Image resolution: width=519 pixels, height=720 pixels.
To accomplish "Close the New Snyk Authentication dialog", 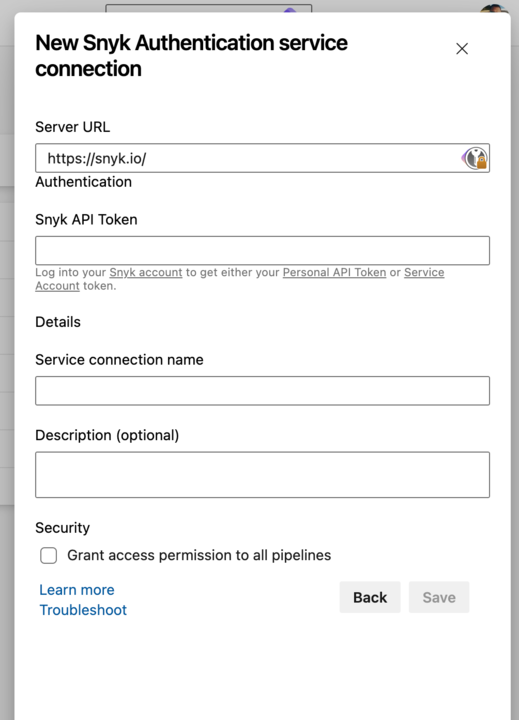I will pos(462,49).
